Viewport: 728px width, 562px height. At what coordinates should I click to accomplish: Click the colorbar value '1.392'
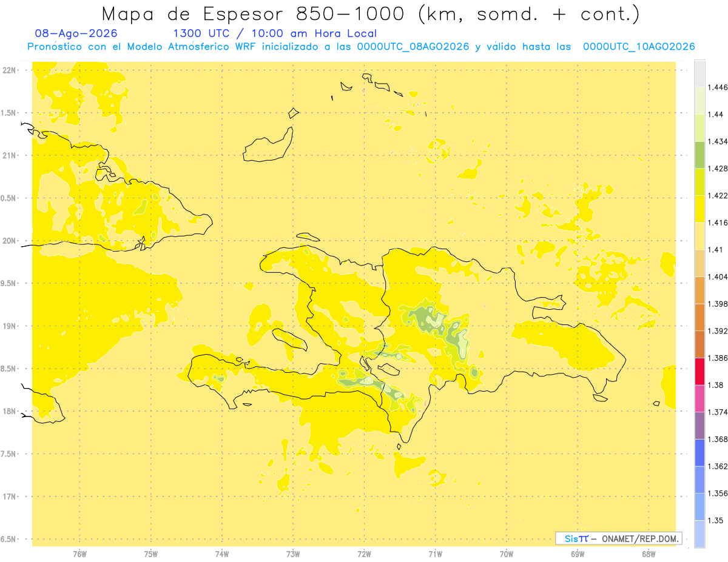[718, 331]
